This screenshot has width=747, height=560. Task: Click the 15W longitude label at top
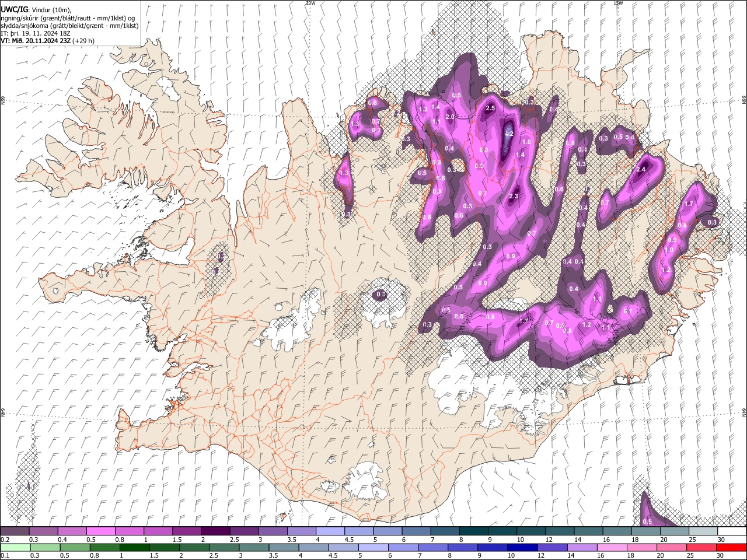tap(618, 3)
